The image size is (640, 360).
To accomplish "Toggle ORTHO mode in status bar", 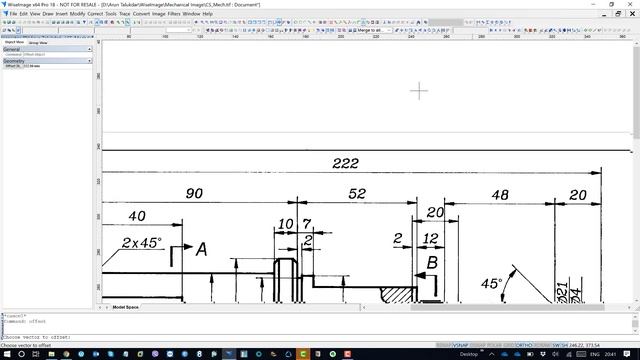I will pos(524,345).
